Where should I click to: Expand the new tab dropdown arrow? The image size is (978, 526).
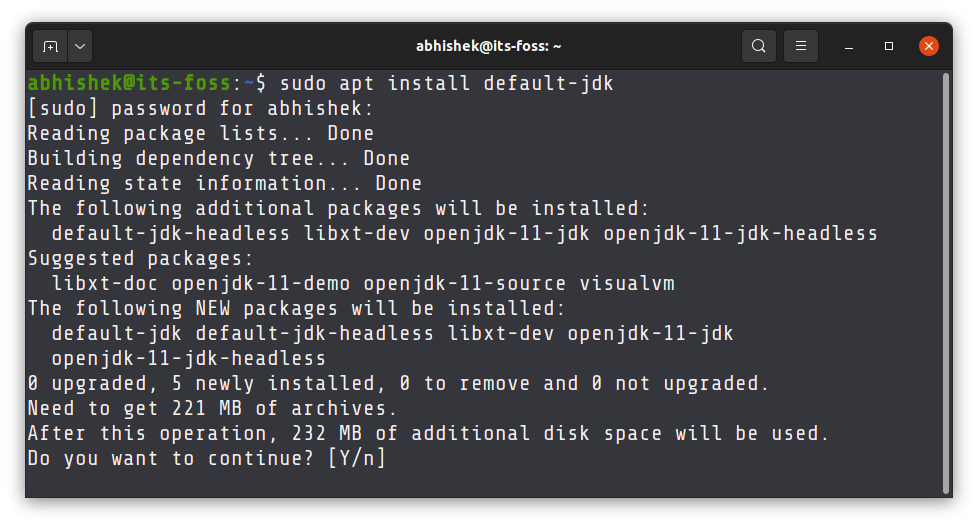(x=80, y=46)
